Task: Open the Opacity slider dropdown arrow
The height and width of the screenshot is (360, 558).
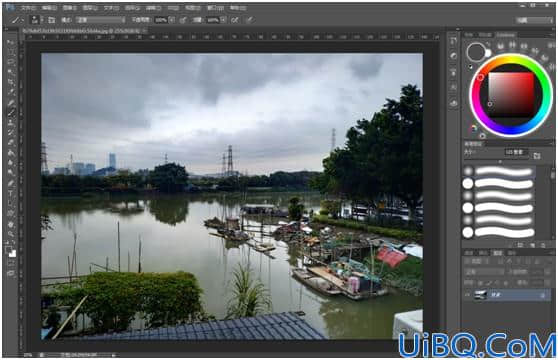Action: [172, 20]
